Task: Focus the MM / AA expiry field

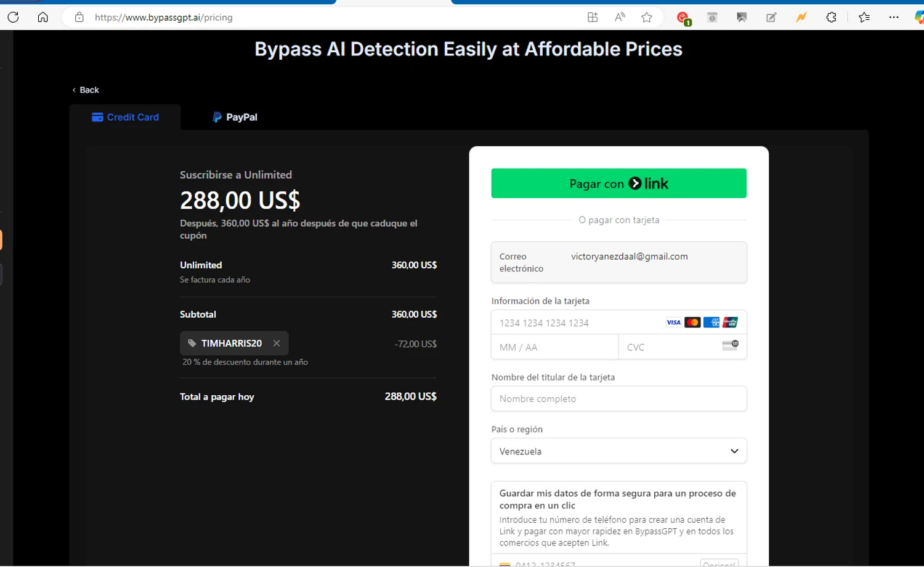Action: (554, 347)
